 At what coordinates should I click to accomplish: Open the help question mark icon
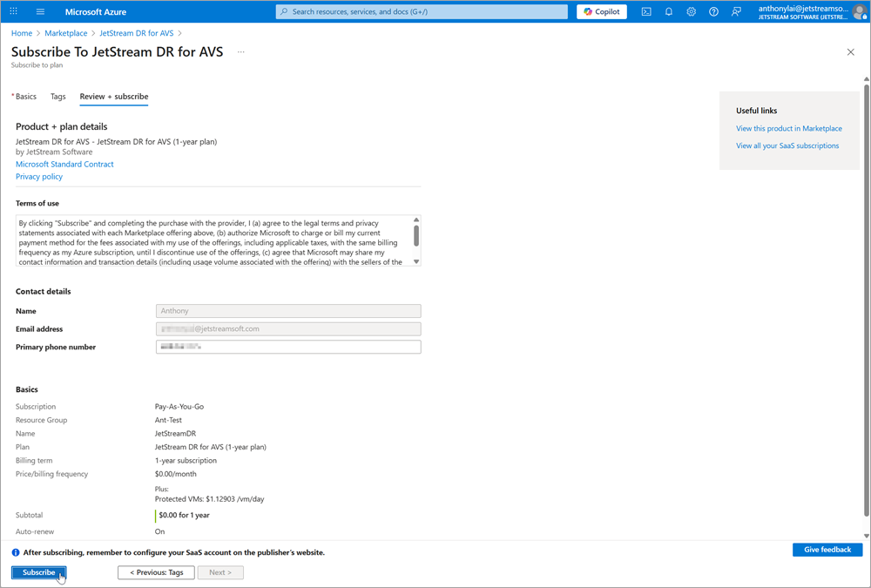point(714,11)
